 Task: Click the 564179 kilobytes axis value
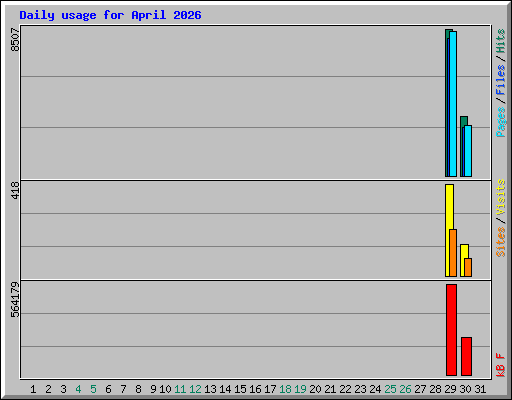[15, 300]
